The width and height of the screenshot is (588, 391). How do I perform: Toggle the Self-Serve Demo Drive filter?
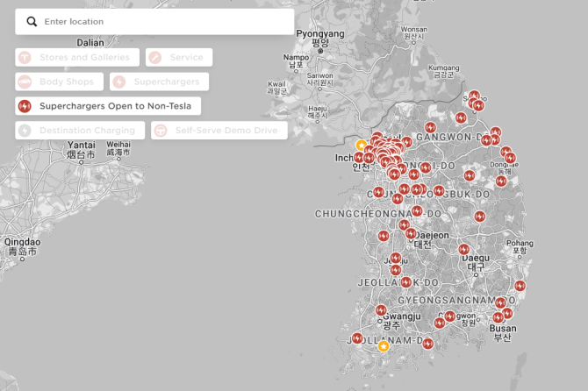[219, 131]
